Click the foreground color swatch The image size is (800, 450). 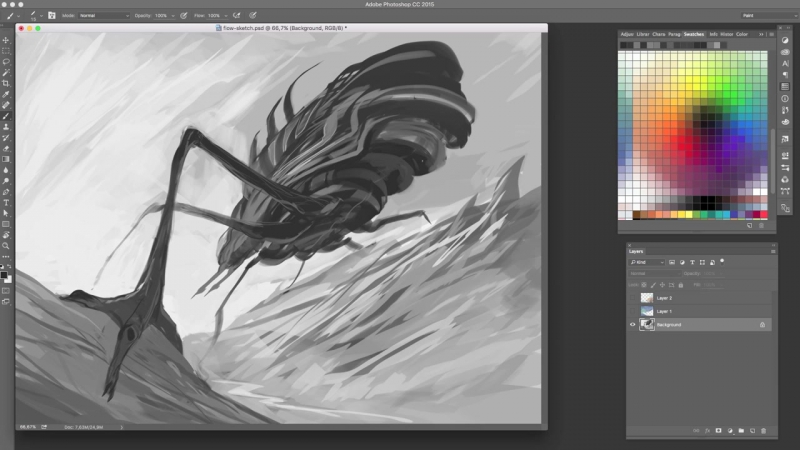click(x=4, y=273)
